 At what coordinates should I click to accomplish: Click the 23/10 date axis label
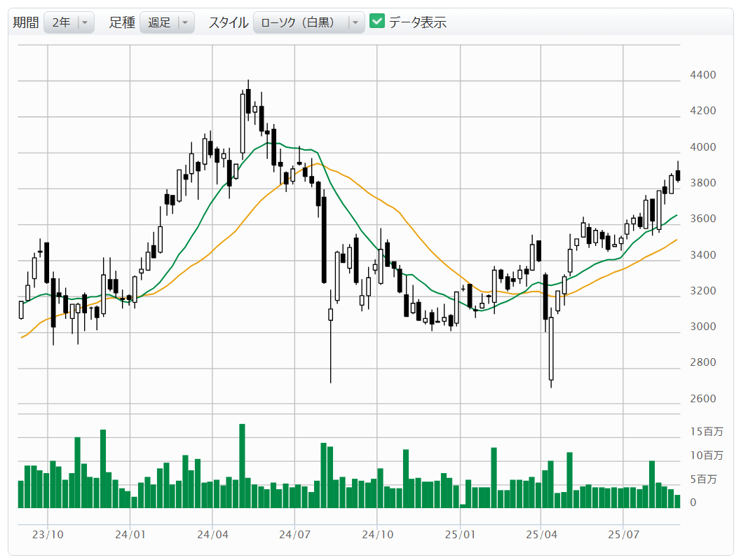click(48, 534)
